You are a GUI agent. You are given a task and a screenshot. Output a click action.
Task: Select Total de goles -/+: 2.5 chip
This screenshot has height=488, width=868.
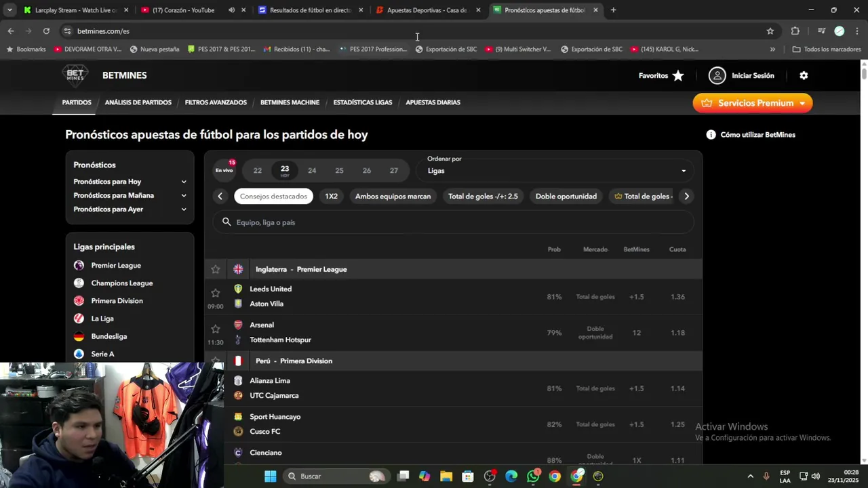pos(483,196)
